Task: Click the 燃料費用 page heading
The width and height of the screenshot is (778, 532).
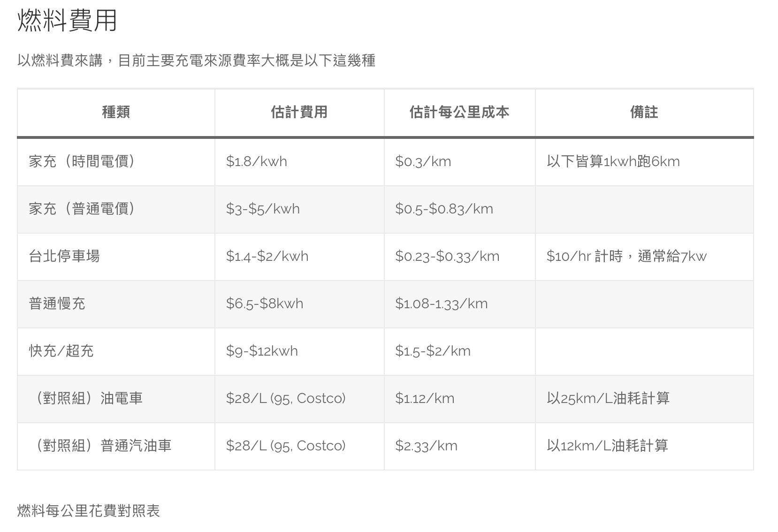Action: 67,21
